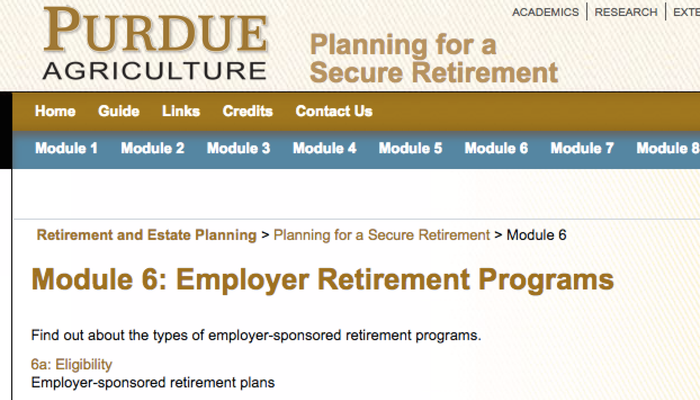Viewport: 700px width, 400px height.
Task: Switch to Module 7
Action: pyautogui.click(x=582, y=148)
